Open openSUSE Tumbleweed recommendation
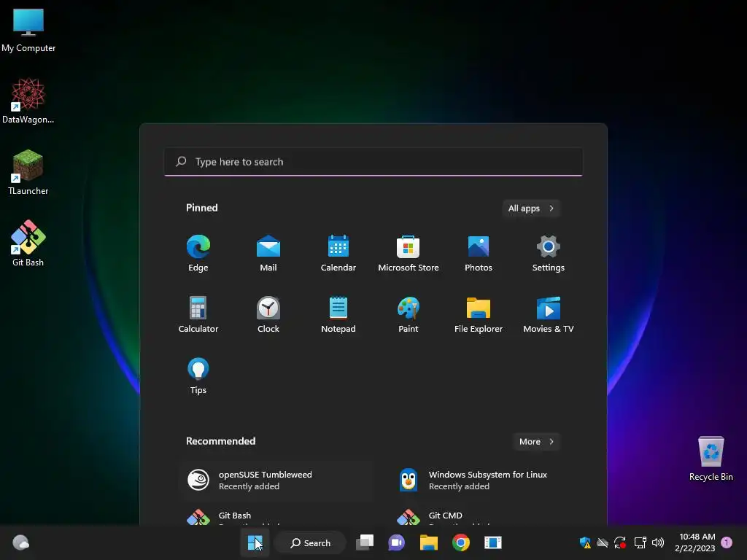This screenshot has height=560, width=747. [x=276, y=480]
